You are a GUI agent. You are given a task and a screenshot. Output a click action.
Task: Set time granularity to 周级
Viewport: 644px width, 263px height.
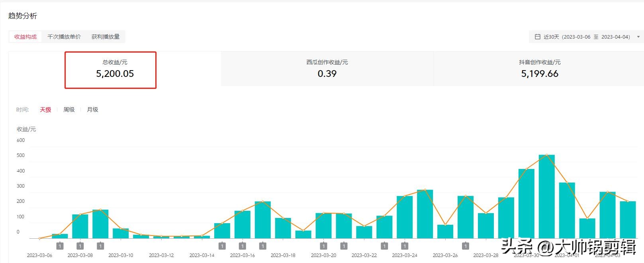click(x=69, y=110)
